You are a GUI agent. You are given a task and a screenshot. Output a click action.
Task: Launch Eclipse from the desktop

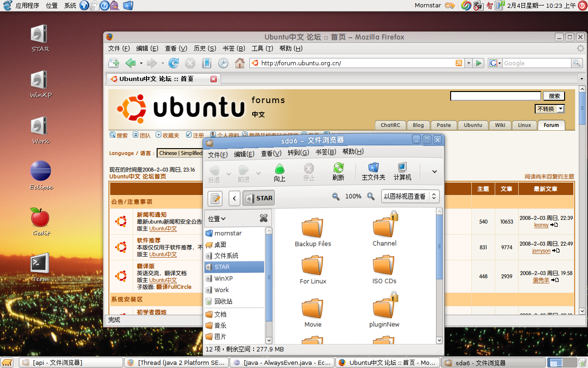(x=41, y=175)
